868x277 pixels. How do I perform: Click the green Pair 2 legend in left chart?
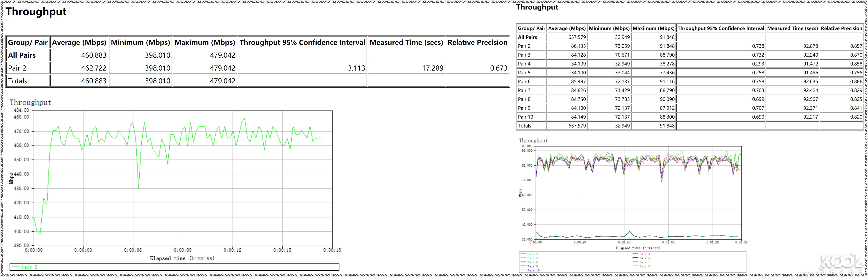(29, 267)
